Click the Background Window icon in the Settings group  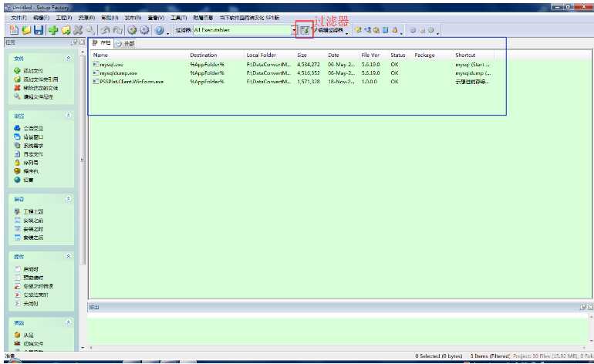point(17,136)
